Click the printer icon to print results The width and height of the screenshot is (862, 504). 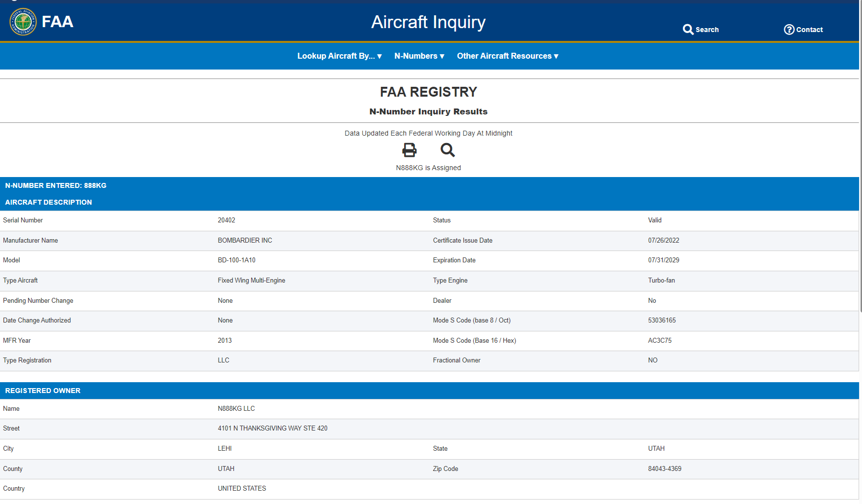410,150
